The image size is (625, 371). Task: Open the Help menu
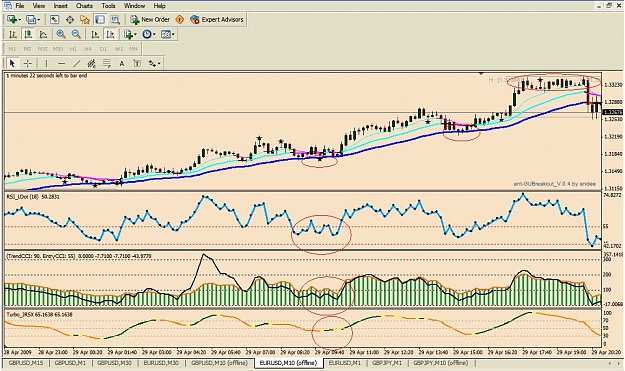pos(159,6)
